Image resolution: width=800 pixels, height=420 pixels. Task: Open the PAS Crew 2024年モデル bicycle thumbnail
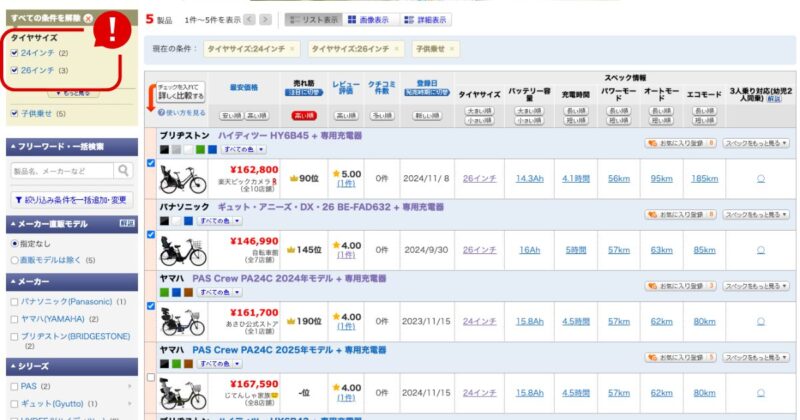[183, 322]
